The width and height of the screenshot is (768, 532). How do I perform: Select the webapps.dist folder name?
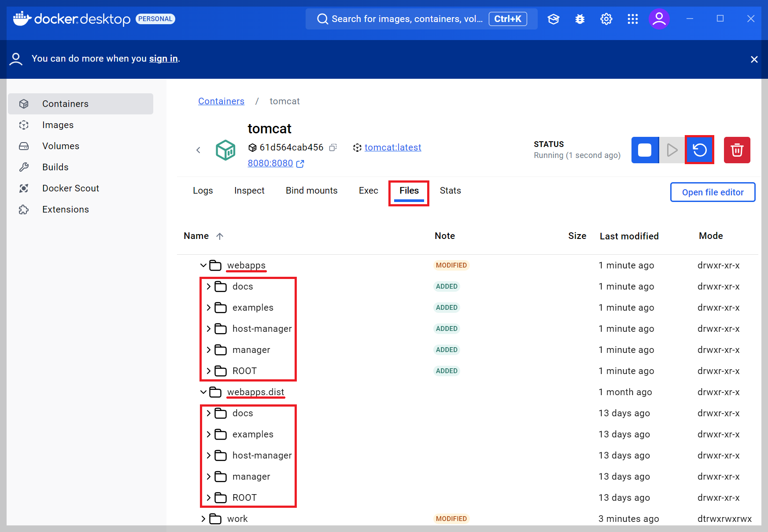point(255,392)
